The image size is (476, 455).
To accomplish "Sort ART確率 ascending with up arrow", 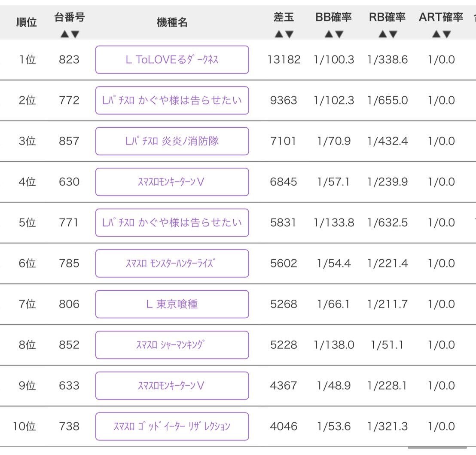I will click(x=436, y=34).
